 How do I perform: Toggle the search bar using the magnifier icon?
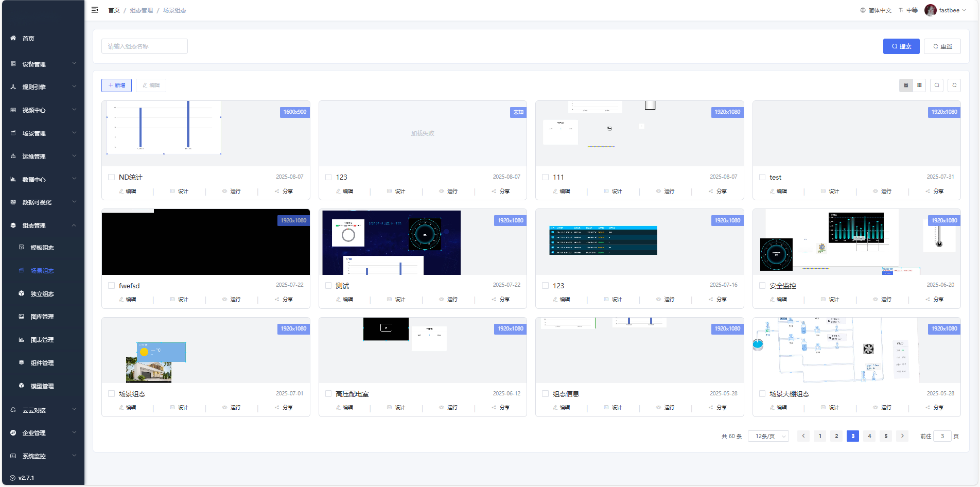937,85
